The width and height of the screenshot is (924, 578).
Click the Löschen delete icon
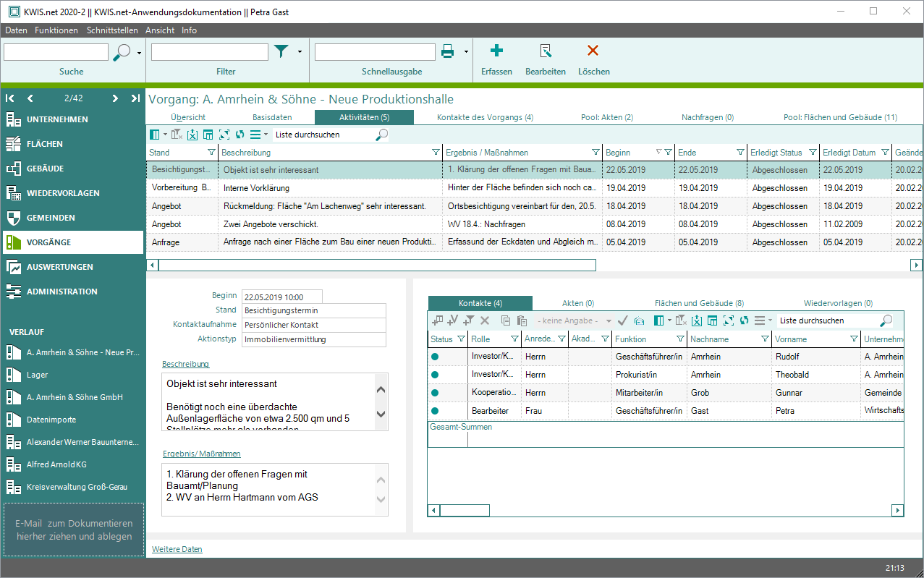[x=593, y=51]
